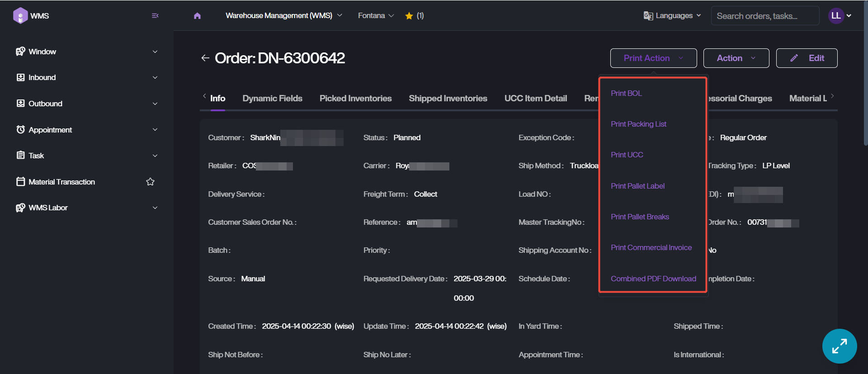Select Print Packing List option
This screenshot has height=374, width=868.
pos(638,124)
